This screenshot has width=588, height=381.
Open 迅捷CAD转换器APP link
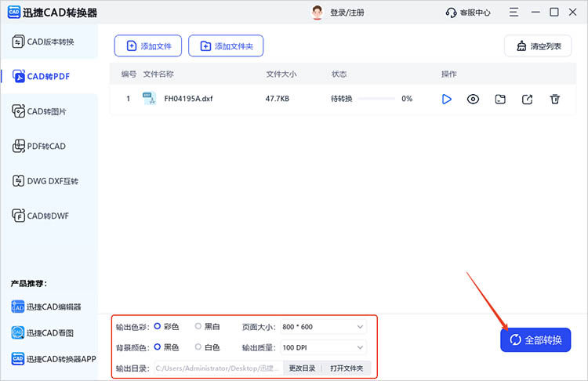click(53, 359)
